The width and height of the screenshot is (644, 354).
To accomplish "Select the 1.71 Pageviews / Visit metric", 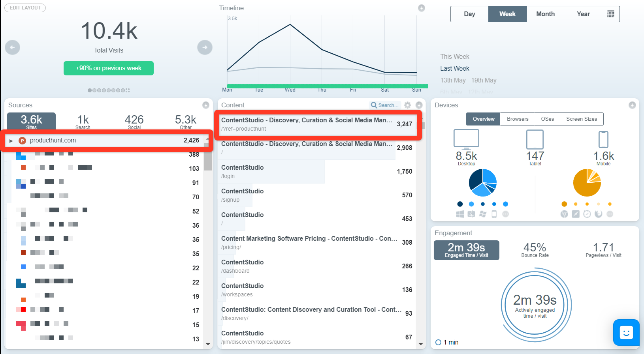I will click(603, 250).
